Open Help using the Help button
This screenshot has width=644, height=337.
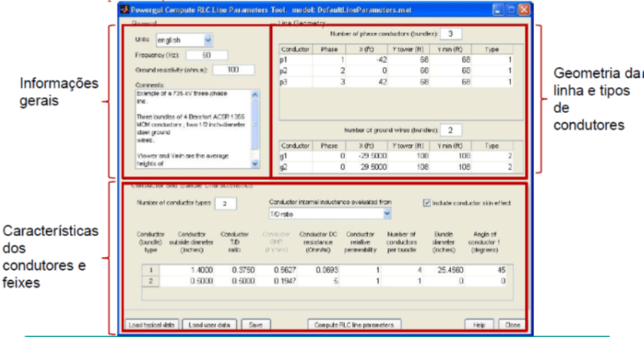coord(480,324)
